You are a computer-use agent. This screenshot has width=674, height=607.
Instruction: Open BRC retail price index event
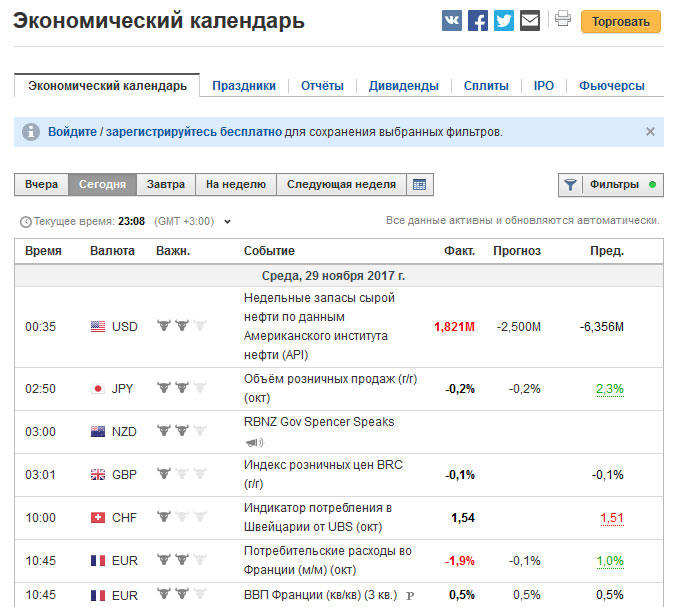click(323, 474)
